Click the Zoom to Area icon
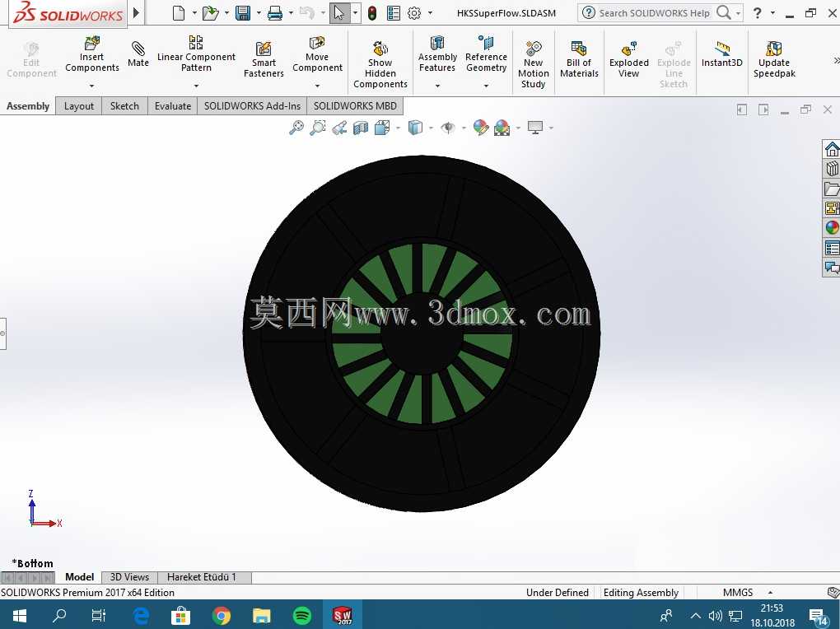Screen dimensions: 840x629 (x=318, y=128)
